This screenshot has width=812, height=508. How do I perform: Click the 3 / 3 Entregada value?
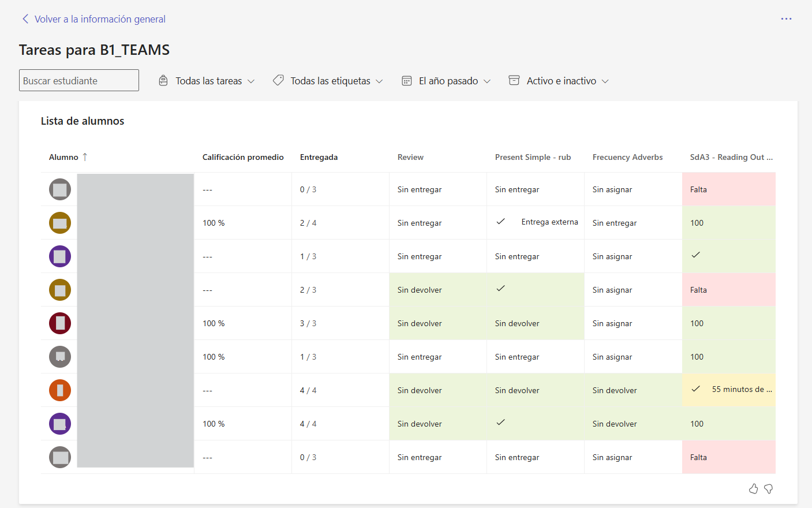308,323
